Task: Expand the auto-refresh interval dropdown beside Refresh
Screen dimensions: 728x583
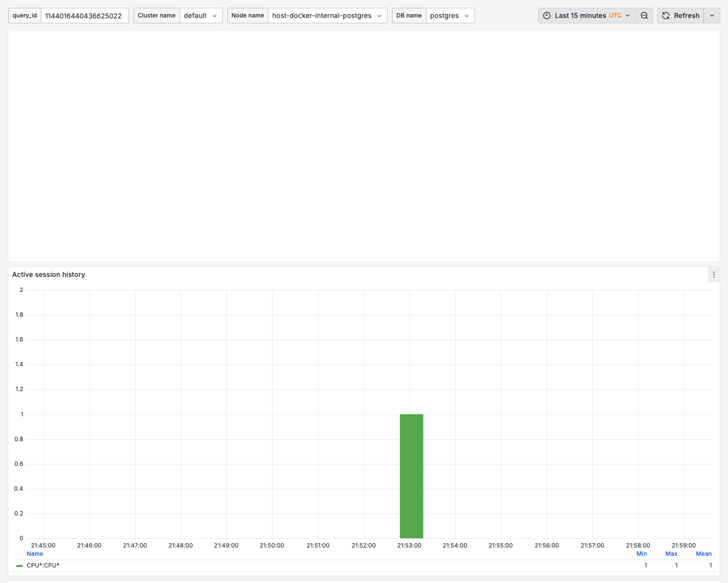Action: [711, 15]
